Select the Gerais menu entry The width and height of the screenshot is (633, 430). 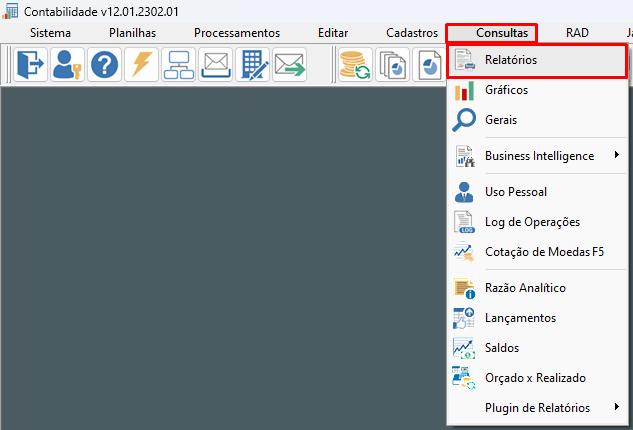(x=537, y=120)
